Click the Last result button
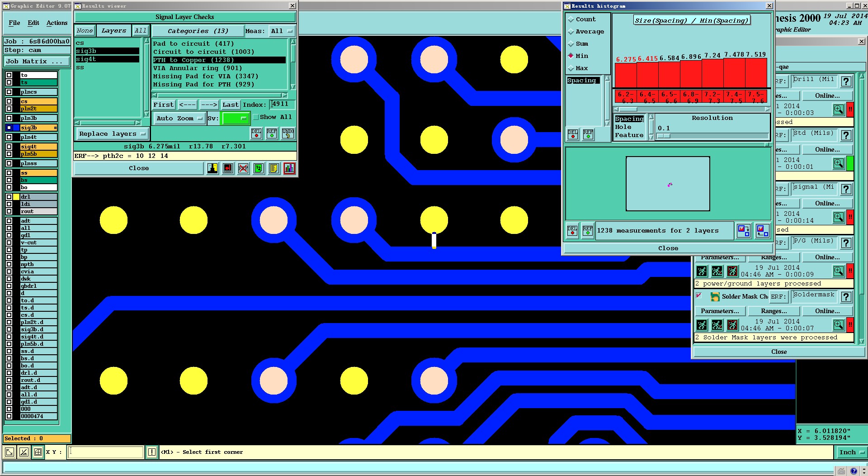The width and height of the screenshot is (868, 476). coord(231,105)
